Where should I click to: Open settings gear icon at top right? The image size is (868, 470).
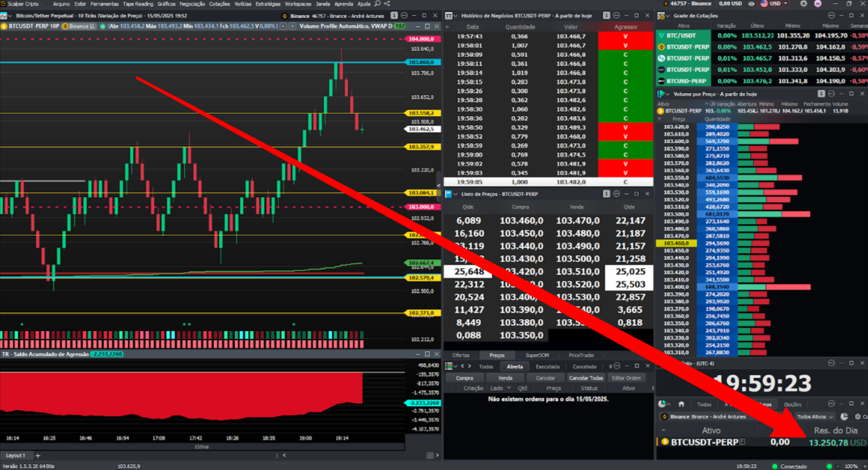(x=803, y=3)
